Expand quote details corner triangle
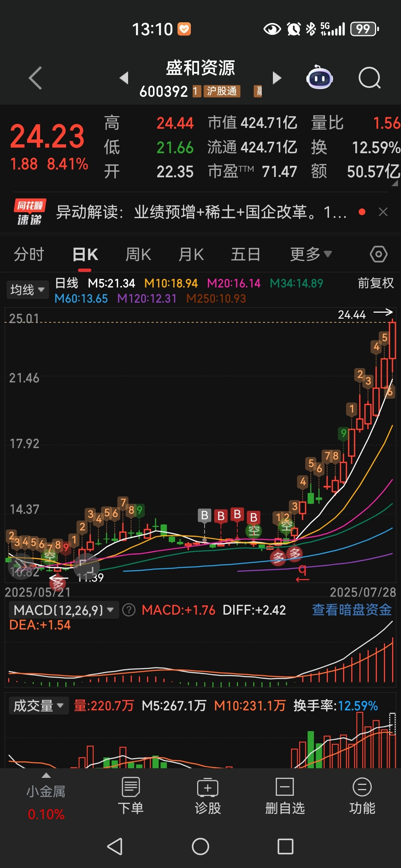The height and width of the screenshot is (868, 401). [394, 183]
